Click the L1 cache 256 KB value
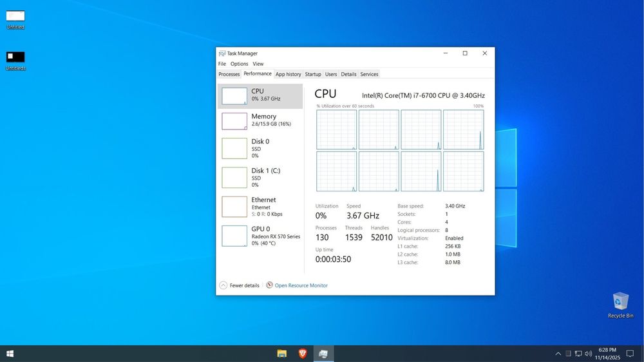 click(453, 246)
